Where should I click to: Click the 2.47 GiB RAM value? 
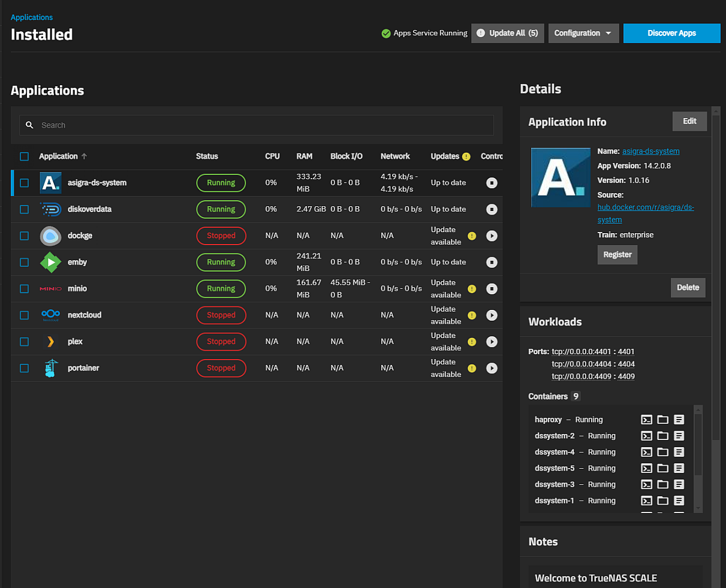[311, 209]
